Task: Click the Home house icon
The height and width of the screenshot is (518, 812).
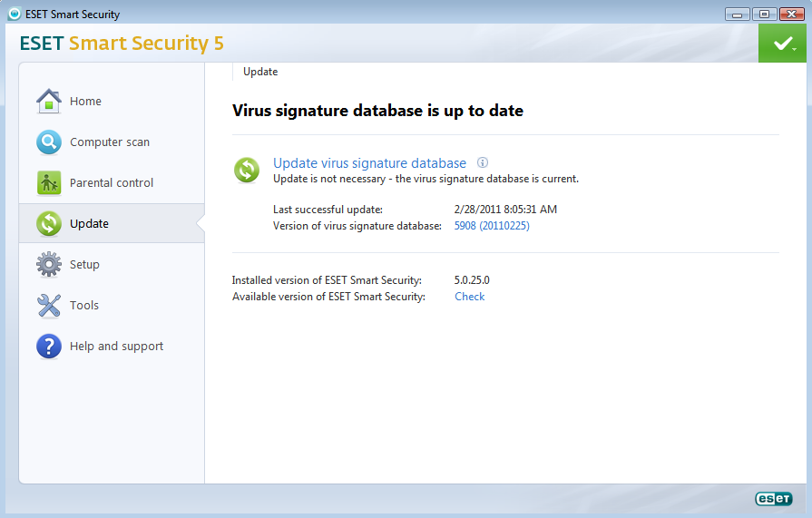Action: click(49, 102)
